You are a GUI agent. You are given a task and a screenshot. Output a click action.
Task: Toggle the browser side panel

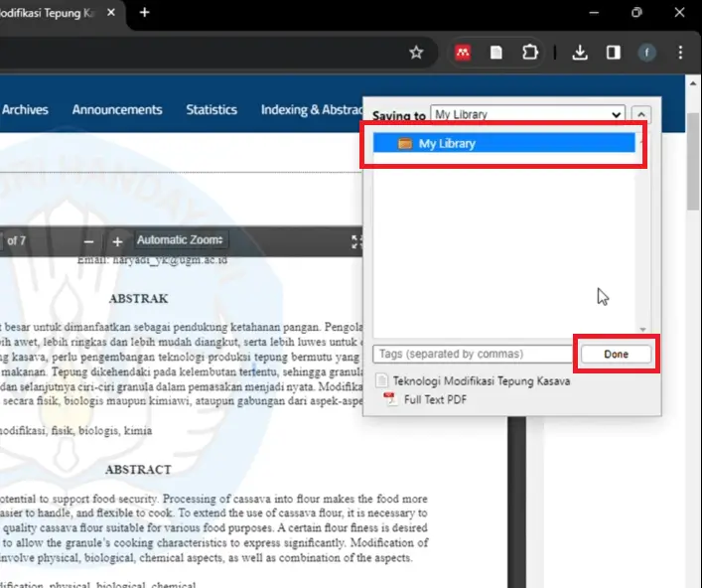click(614, 53)
